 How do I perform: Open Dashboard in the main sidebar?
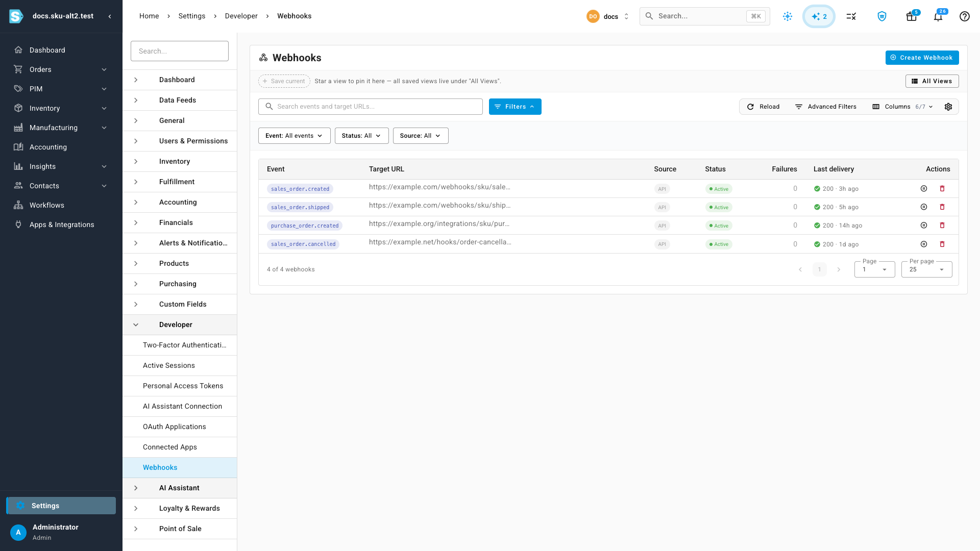click(x=61, y=50)
